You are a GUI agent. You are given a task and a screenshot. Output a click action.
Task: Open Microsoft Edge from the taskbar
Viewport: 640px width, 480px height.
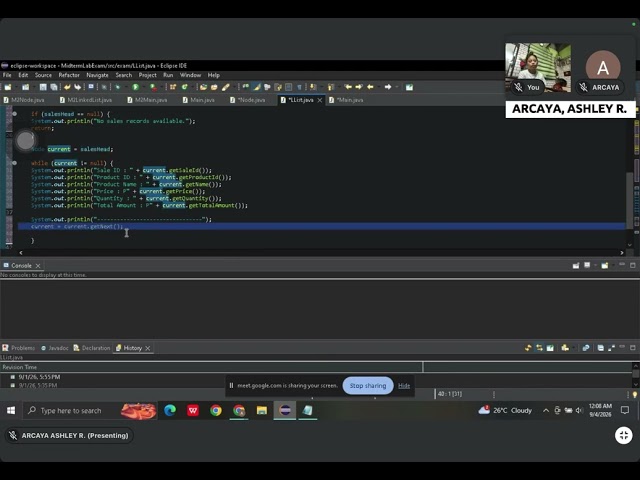click(x=170, y=410)
